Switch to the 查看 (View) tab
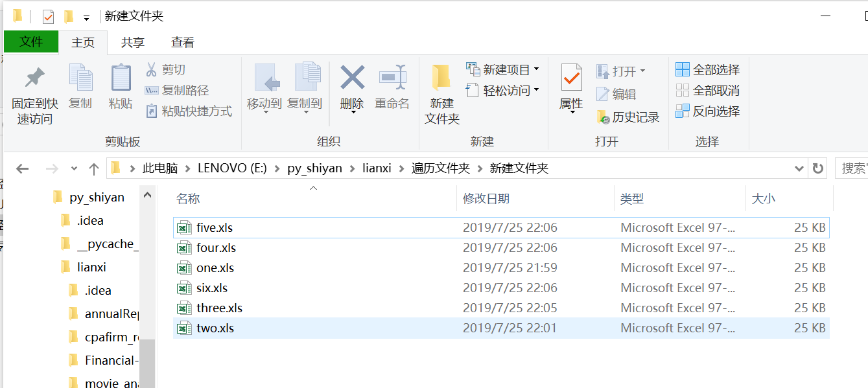 point(182,42)
